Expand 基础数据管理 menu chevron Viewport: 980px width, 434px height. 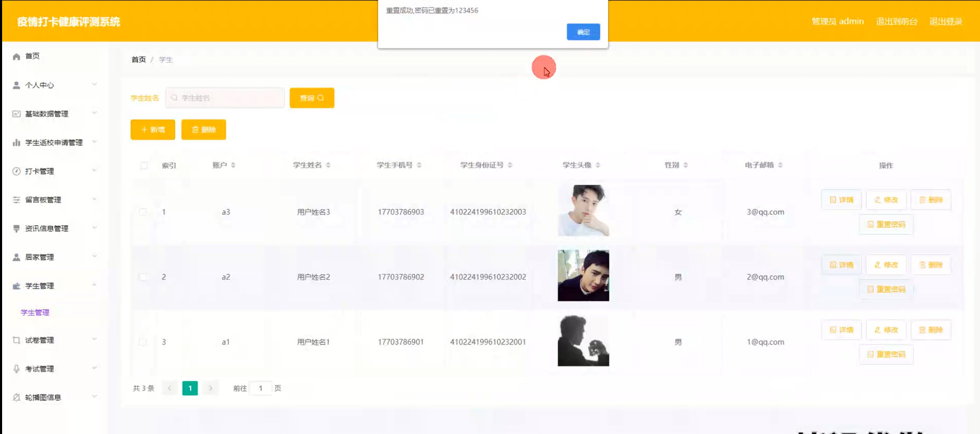tap(94, 113)
